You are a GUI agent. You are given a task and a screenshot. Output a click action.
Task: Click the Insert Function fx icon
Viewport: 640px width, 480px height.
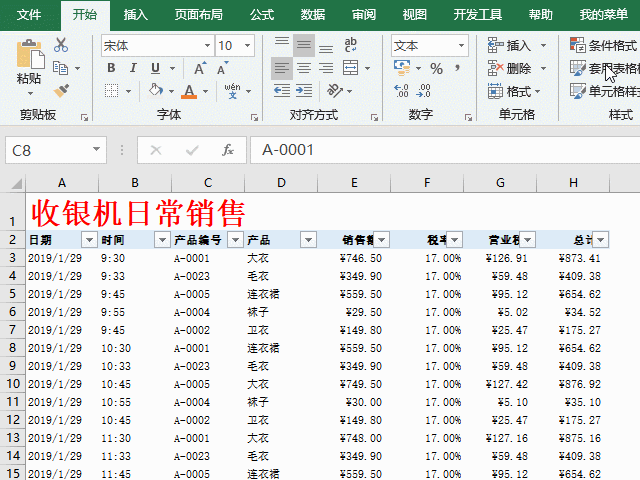(228, 150)
